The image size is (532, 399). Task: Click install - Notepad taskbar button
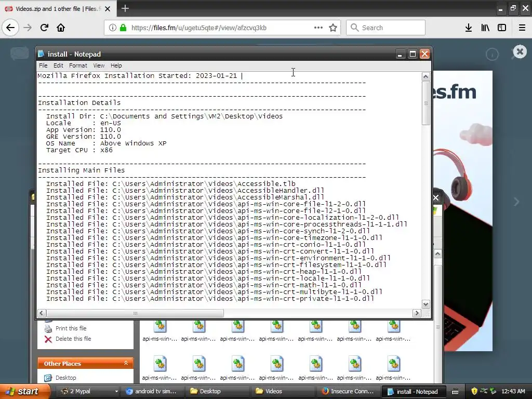413,391
